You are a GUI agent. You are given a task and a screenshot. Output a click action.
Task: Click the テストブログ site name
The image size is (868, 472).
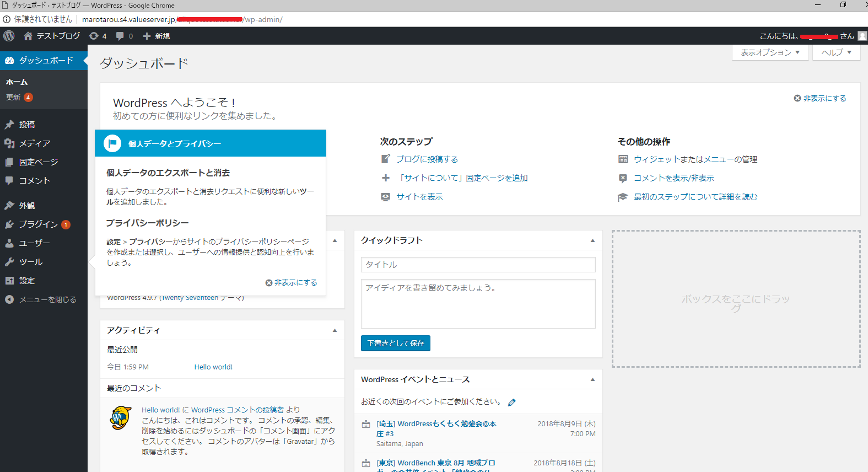click(58, 36)
